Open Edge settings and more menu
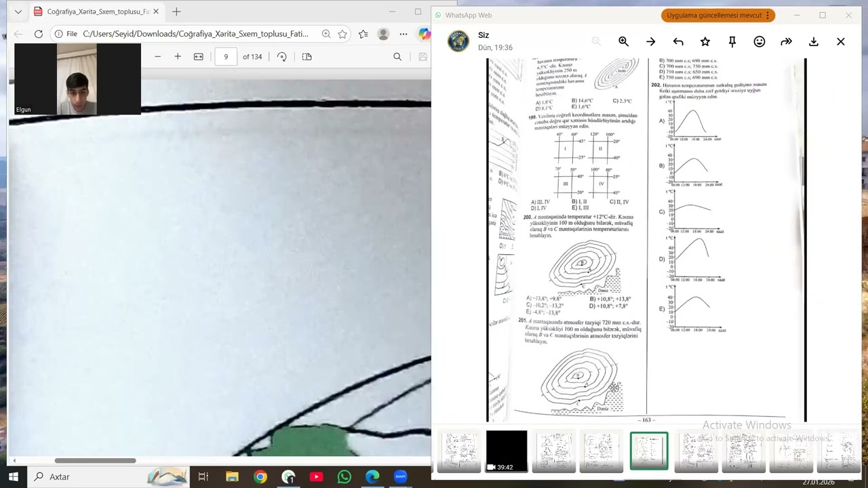The height and width of the screenshot is (488, 868). [403, 34]
